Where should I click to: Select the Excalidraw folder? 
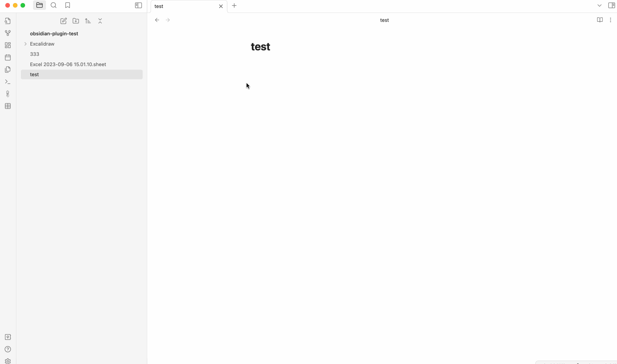pos(82,44)
